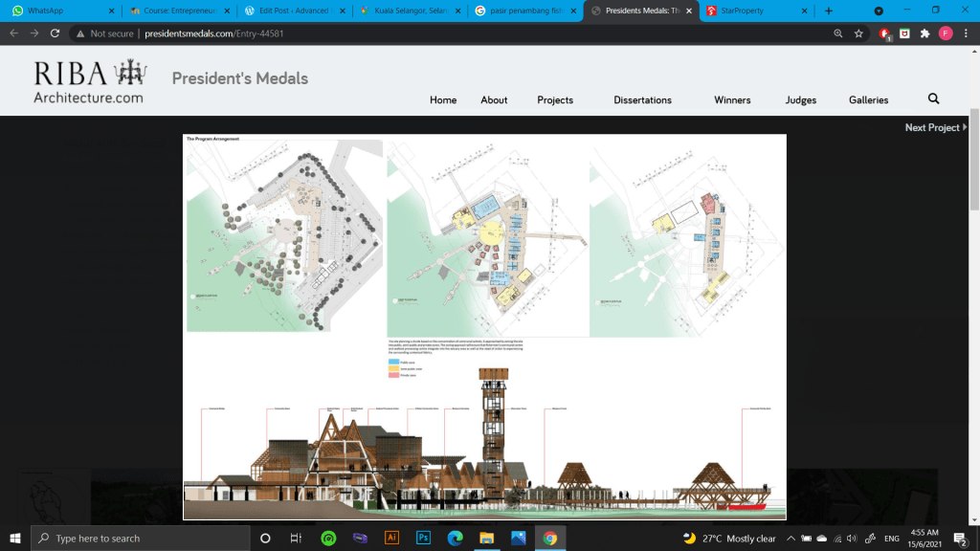
Task: Open the Dissertations menu item
Action: [x=642, y=99]
